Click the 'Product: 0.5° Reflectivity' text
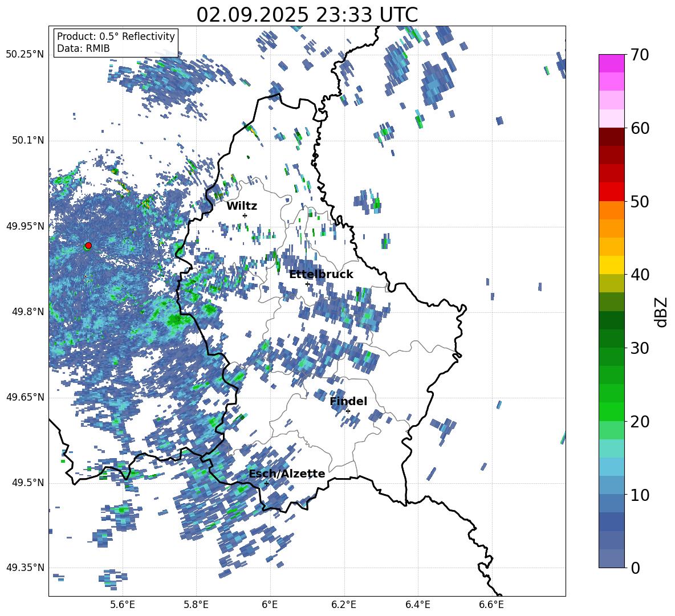The width and height of the screenshot is (675, 616). click(116, 36)
